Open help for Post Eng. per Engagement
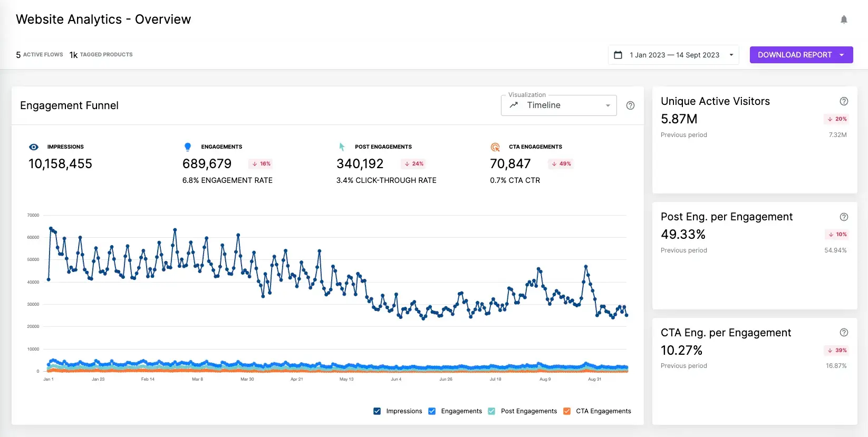 coord(844,217)
